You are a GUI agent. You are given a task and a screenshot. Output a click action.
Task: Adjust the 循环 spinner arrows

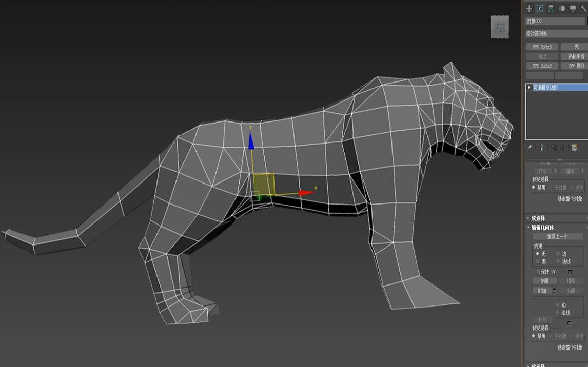(582, 171)
